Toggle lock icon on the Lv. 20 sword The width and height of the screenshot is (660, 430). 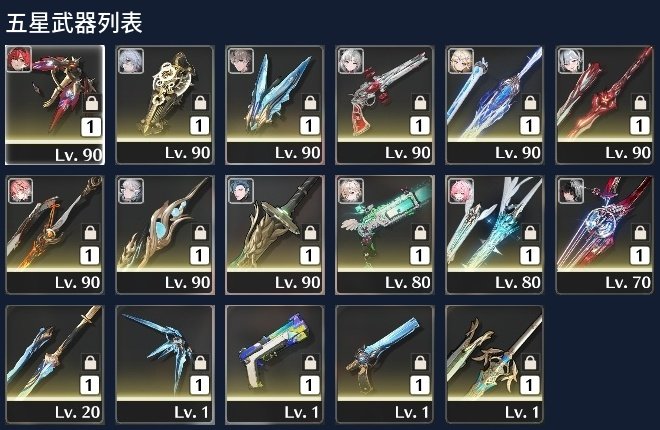[90, 362]
